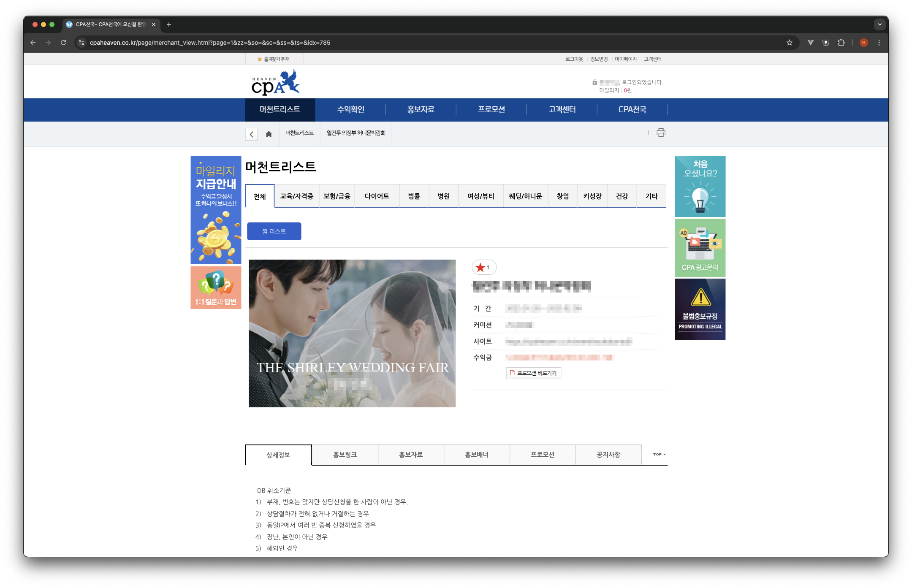Switch to the 공지사항 detail tab
This screenshot has width=912, height=588.
click(608, 455)
